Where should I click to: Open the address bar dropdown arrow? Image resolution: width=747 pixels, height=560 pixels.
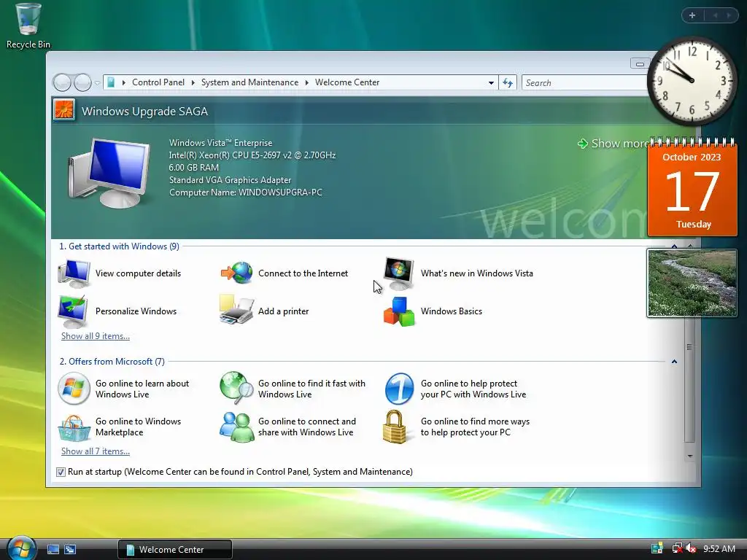pyautogui.click(x=491, y=83)
